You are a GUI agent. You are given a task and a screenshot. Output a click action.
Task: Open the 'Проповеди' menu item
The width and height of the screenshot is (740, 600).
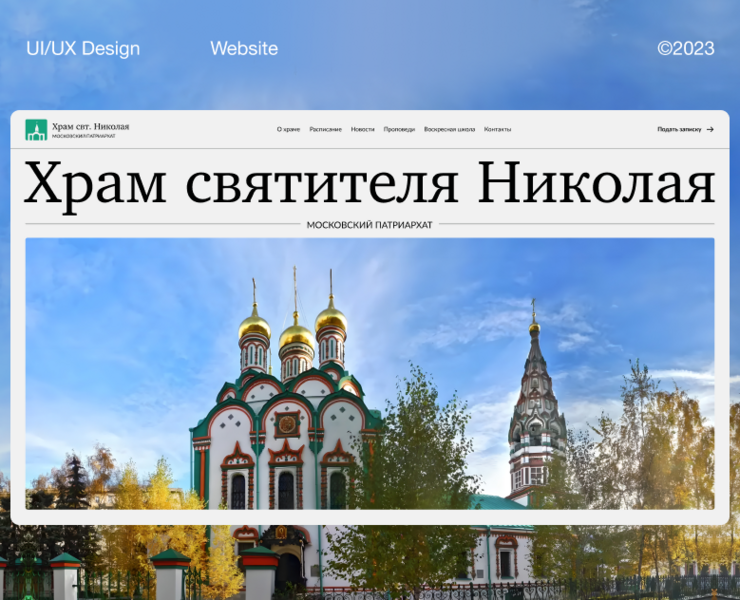click(399, 129)
